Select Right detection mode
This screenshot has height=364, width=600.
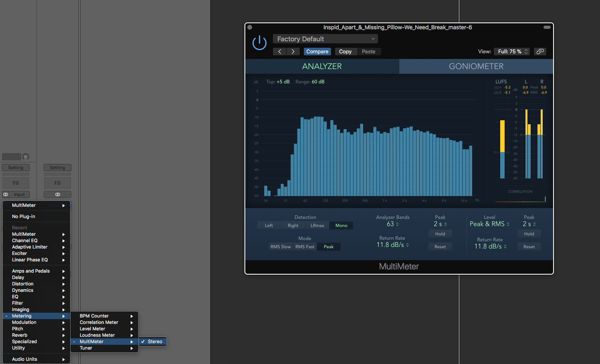(293, 225)
